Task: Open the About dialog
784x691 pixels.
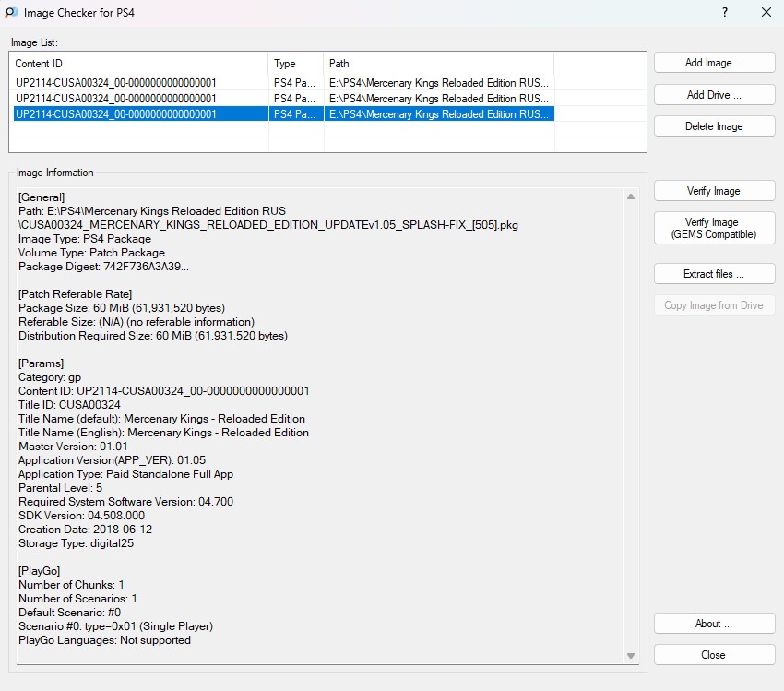Action: pyautogui.click(x=714, y=624)
